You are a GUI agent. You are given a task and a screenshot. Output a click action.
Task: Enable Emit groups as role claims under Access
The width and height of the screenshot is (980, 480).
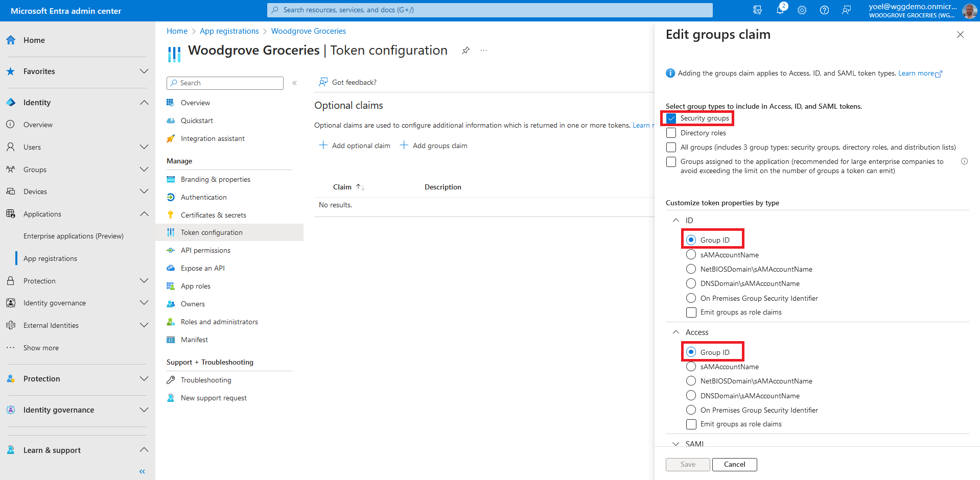pyautogui.click(x=691, y=424)
